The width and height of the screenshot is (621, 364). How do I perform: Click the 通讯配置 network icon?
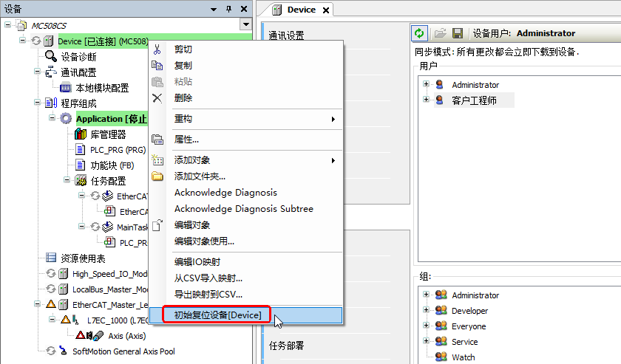[51, 72]
